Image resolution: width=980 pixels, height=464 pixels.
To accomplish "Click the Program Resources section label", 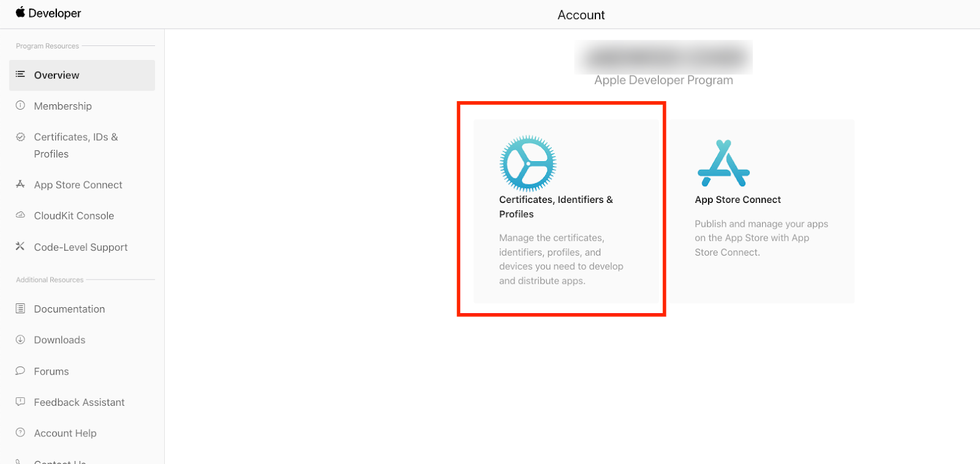I will [47, 46].
